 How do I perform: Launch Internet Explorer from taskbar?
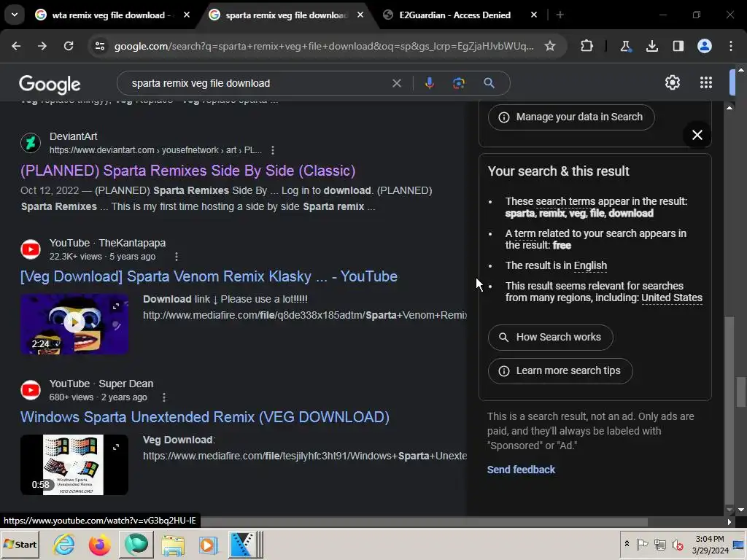[x=64, y=544]
